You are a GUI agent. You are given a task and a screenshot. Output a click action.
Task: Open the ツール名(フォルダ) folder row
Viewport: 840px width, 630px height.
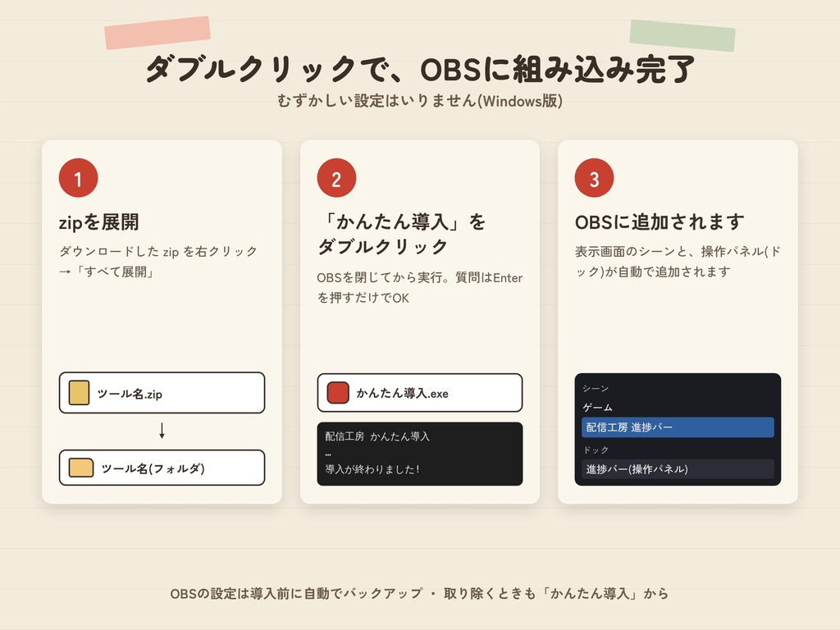(x=162, y=468)
